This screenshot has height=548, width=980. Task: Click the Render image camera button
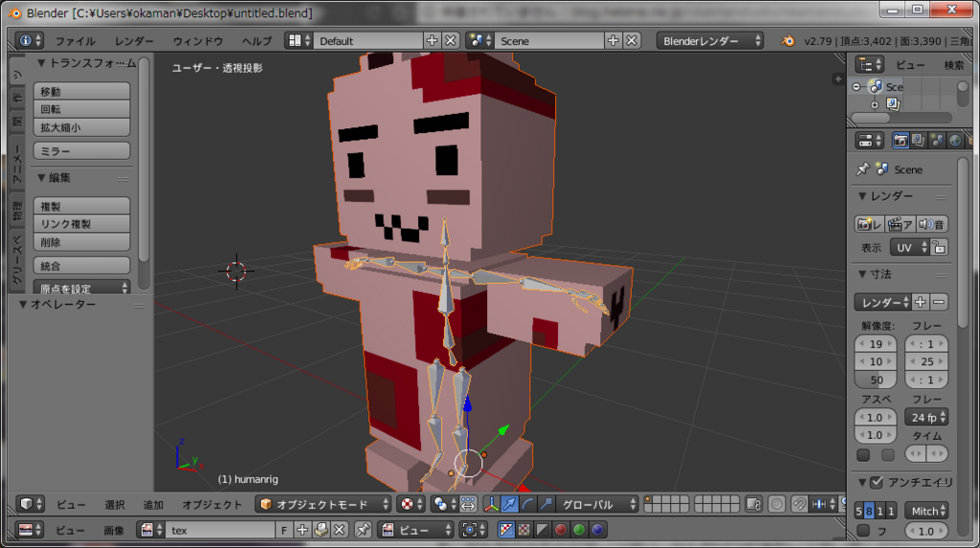(869, 225)
